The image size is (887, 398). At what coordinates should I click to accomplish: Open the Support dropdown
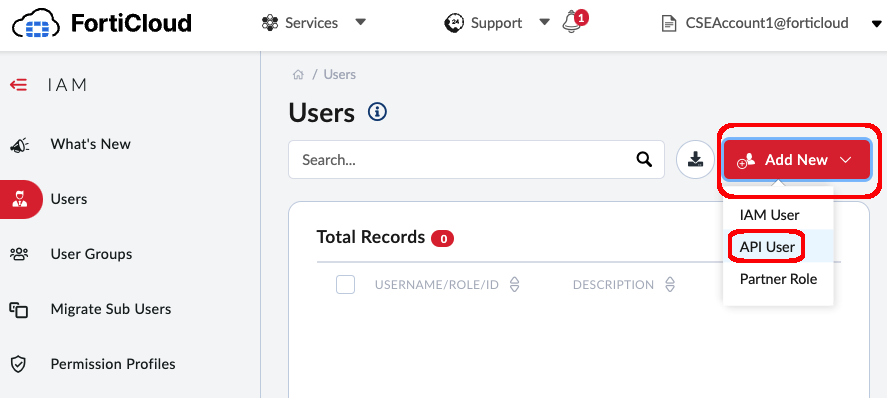(497, 23)
